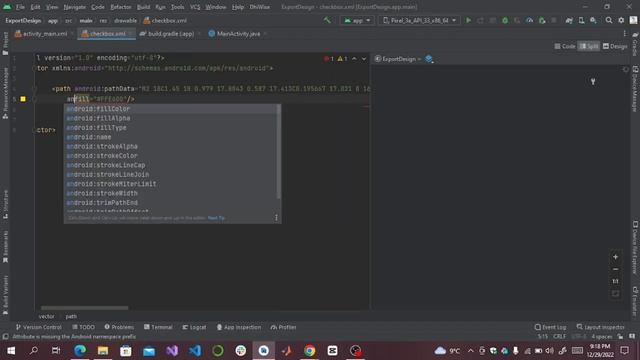Image resolution: width=640 pixels, height=360 pixels.
Task: Open editor tabs overflow menu (three dots)
Action: pos(624,33)
